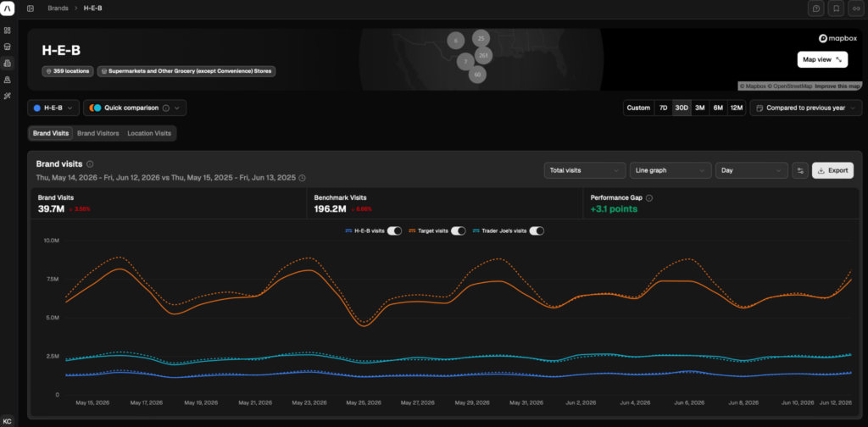Open the Total visits dropdown

(x=585, y=170)
